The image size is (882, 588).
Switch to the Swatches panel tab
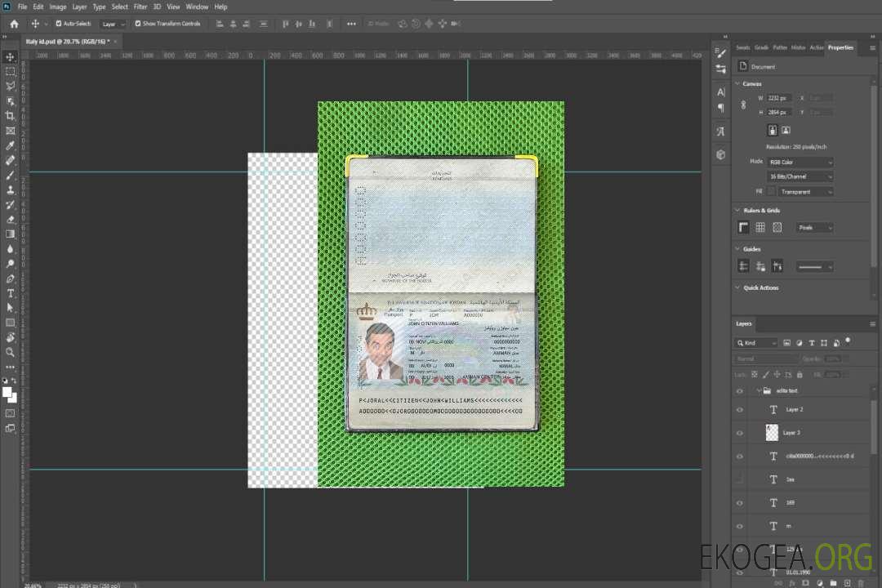743,48
